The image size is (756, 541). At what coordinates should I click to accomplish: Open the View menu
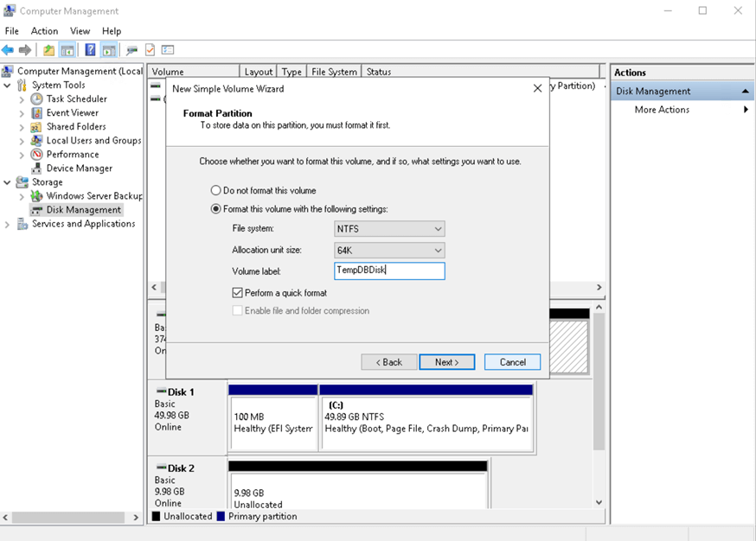click(x=80, y=31)
